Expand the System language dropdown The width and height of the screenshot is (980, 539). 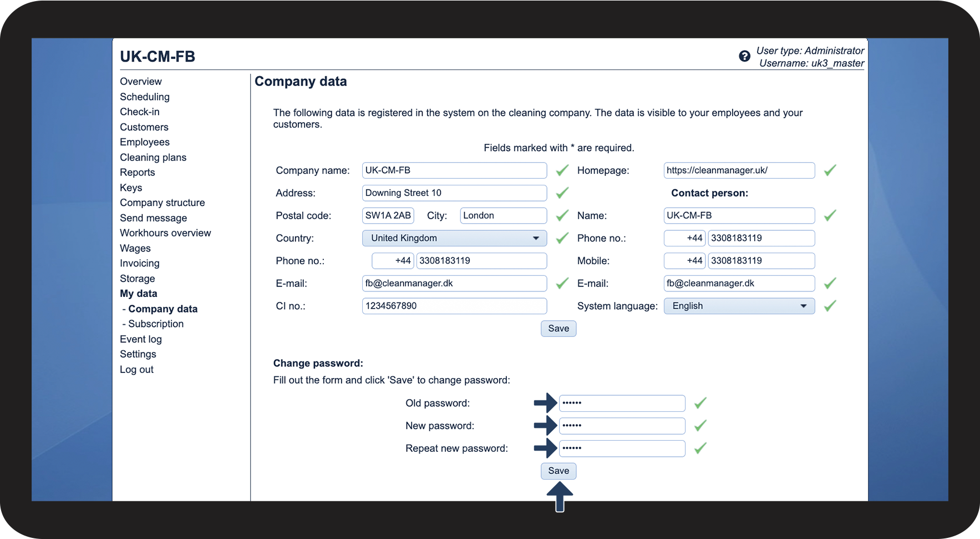[739, 306]
